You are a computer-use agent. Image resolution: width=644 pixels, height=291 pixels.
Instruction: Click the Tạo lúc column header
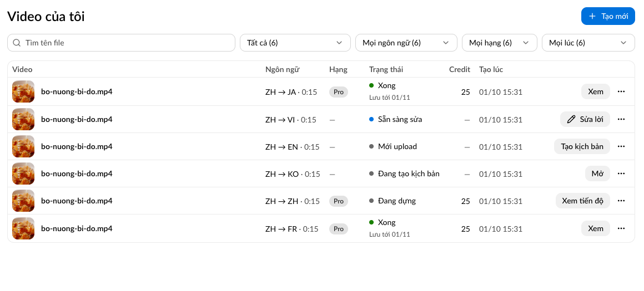point(491,69)
